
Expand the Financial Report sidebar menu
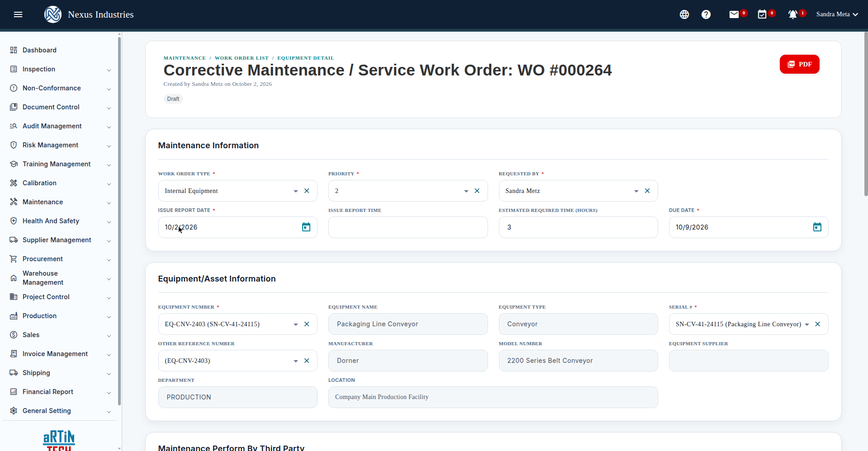tap(61, 392)
